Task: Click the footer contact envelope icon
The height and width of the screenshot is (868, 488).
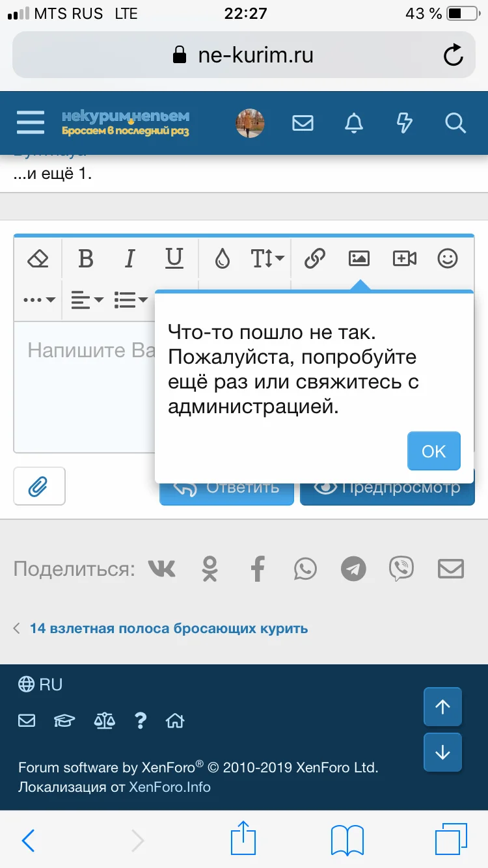Action: click(27, 721)
